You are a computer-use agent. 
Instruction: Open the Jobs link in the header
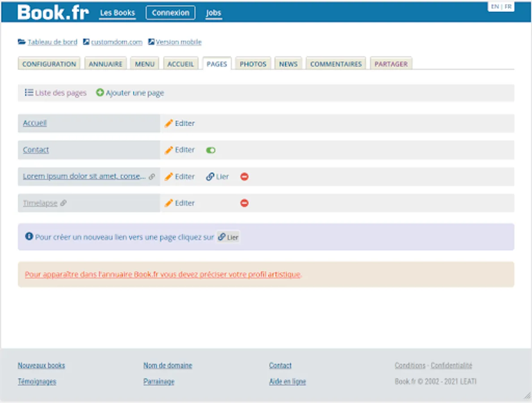(x=214, y=13)
